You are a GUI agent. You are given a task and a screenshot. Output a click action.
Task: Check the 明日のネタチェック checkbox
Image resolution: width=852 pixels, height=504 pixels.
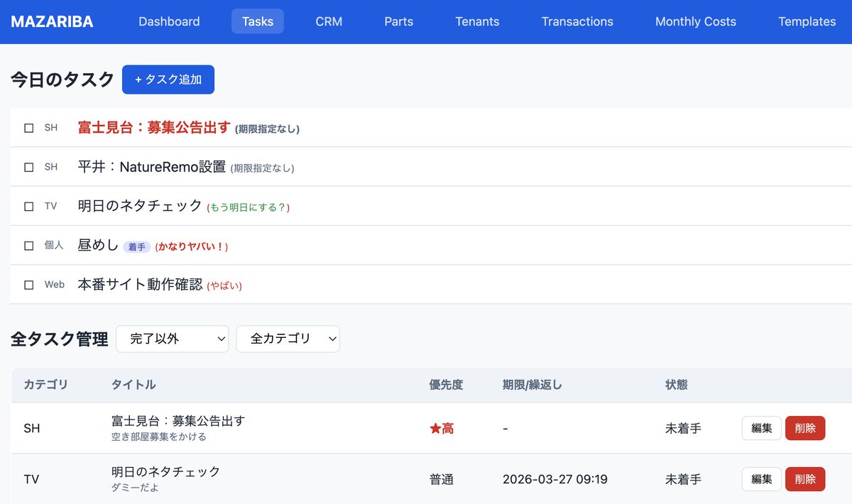point(28,206)
